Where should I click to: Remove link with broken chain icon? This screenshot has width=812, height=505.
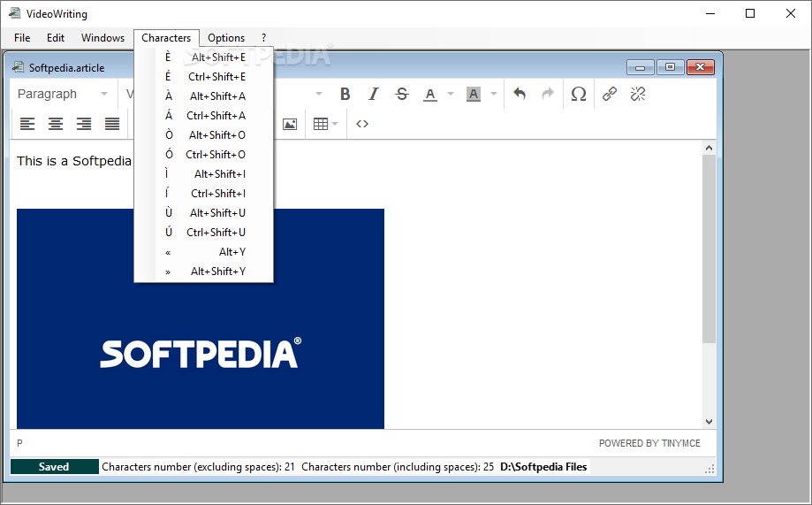coord(637,94)
